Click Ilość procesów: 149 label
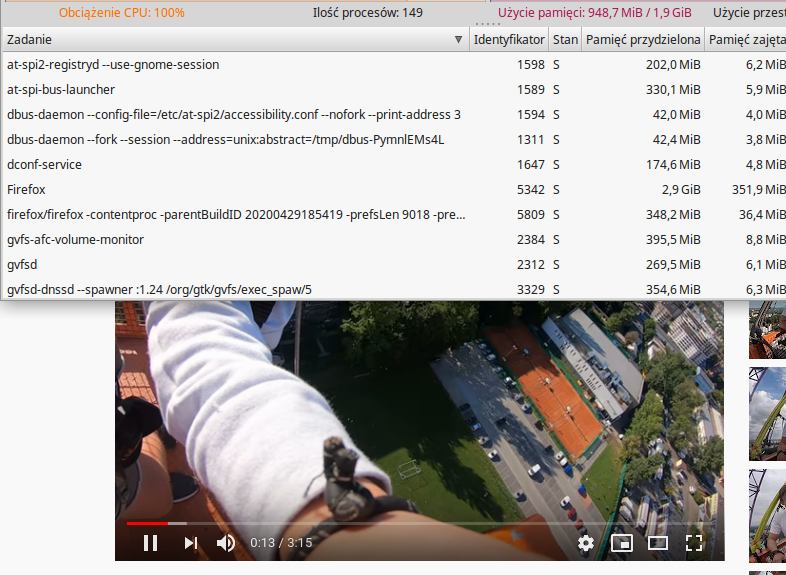 367,13
